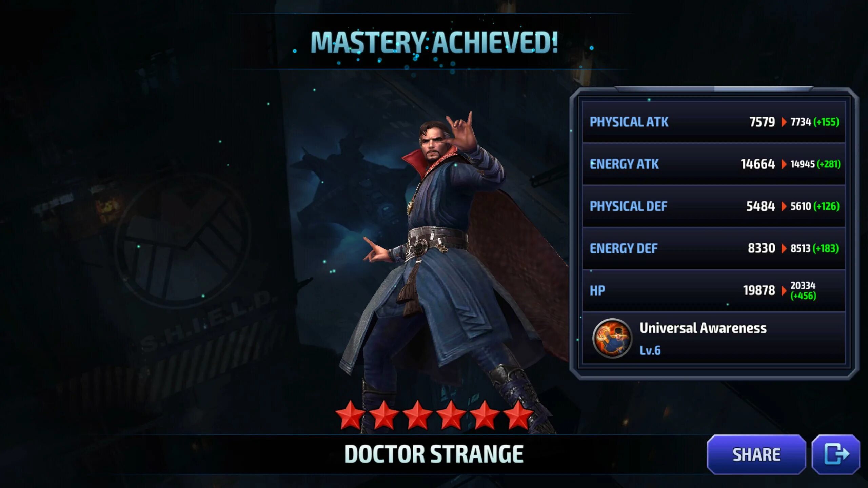Click the stats panel top scroll bar
This screenshot has width=868, height=488.
[714, 89]
